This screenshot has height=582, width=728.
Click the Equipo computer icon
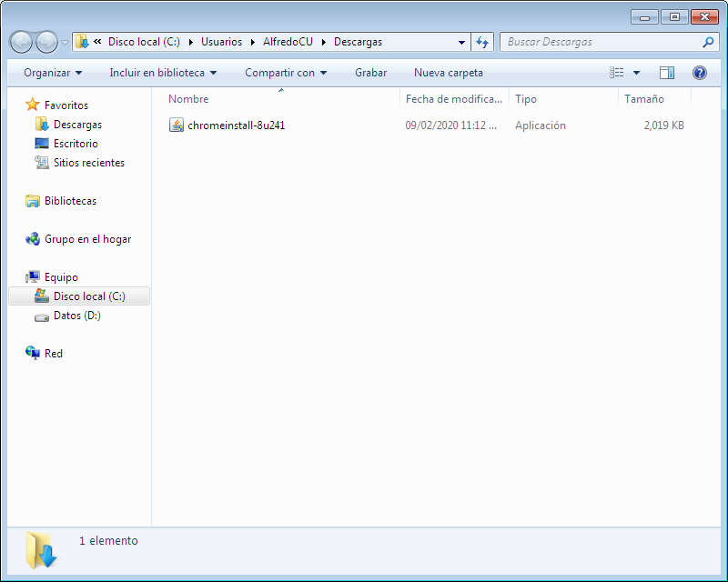click(33, 276)
